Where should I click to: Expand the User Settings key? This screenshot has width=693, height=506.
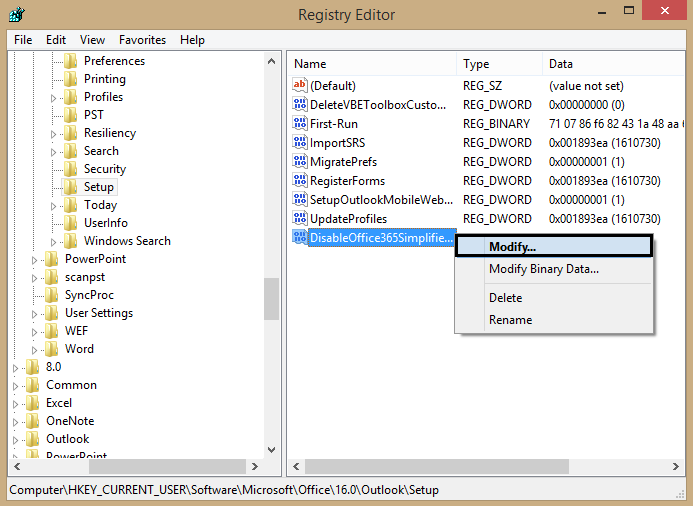tap(34, 314)
